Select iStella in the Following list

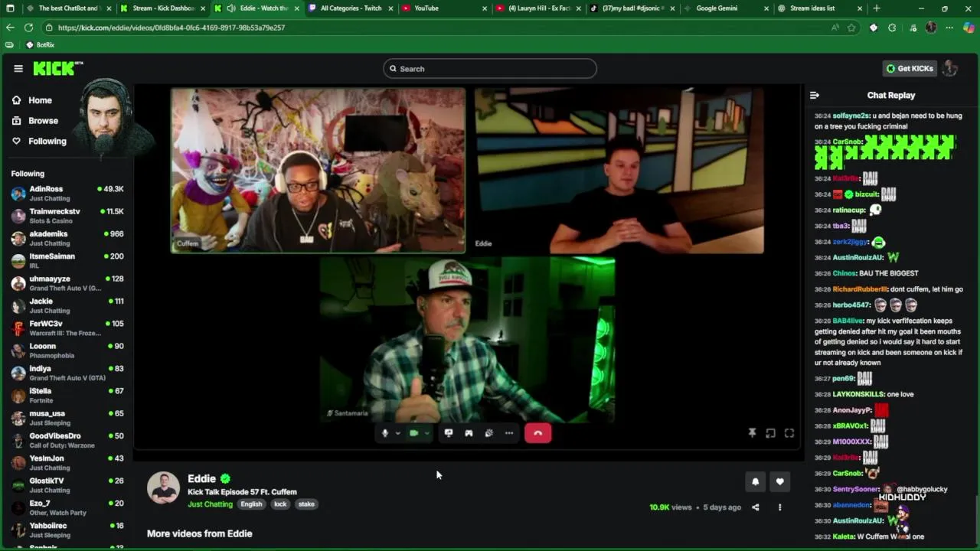click(67, 395)
